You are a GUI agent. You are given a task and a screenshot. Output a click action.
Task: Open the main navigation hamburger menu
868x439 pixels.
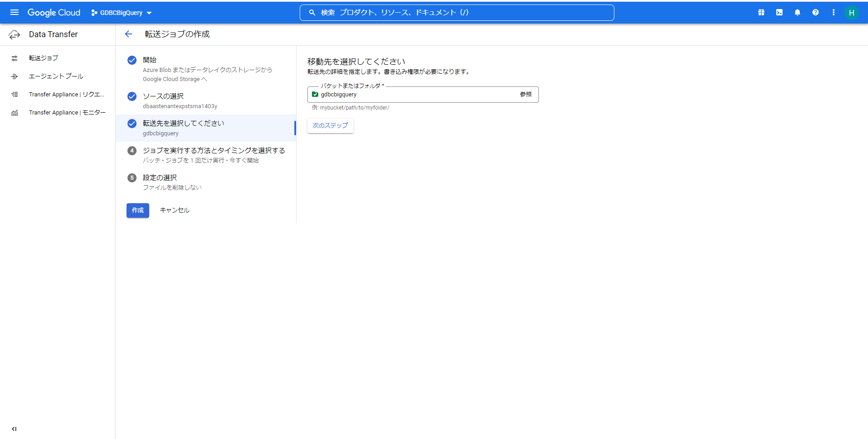pos(14,13)
